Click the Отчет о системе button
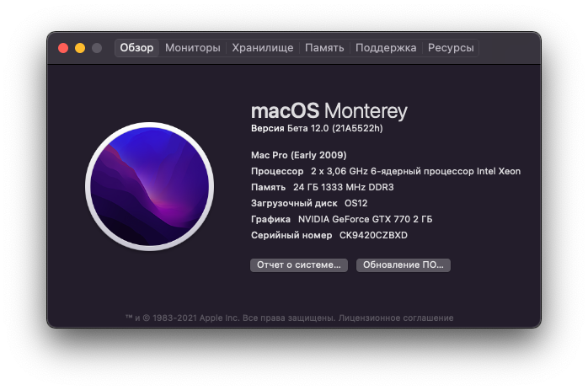Screen dimensions: 588x390 coord(299,264)
